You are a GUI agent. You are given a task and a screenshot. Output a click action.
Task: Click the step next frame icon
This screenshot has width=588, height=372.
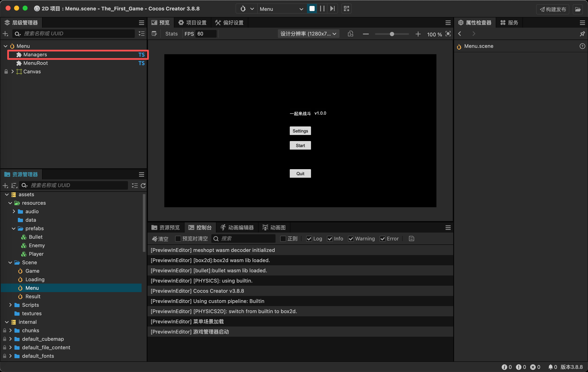click(332, 9)
